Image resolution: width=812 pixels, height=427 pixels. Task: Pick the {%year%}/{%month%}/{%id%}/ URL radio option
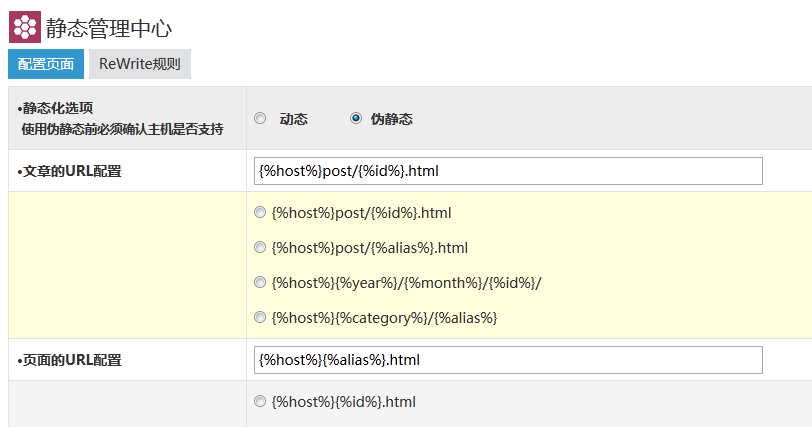point(261,282)
